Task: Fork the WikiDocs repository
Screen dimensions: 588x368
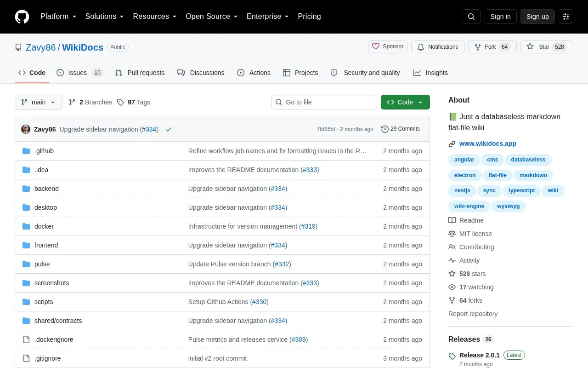Action: pos(492,47)
